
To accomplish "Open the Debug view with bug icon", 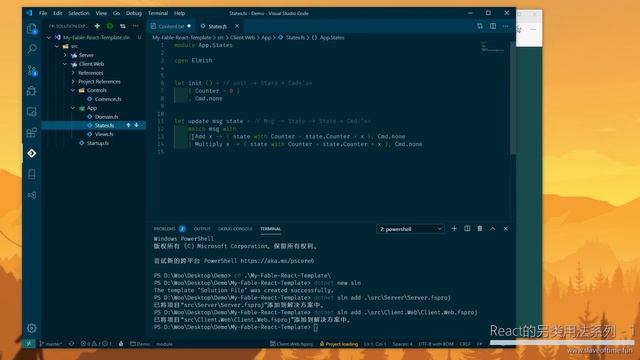I will 32,91.
